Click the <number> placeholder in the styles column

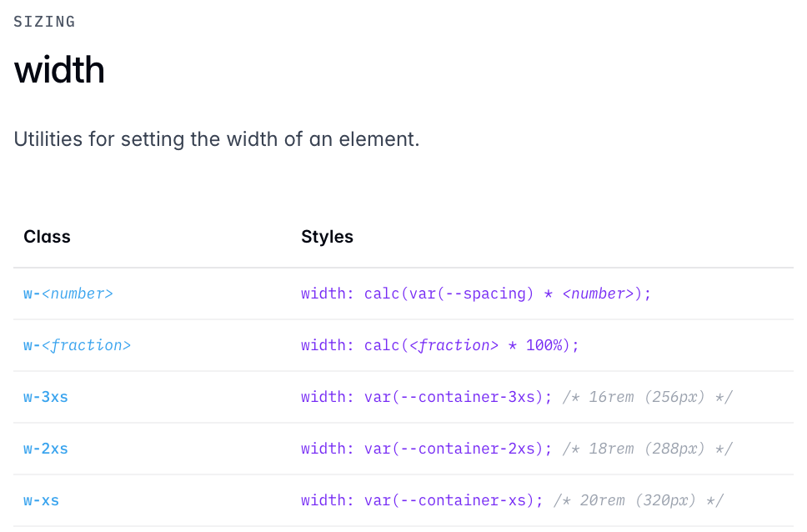tap(599, 294)
